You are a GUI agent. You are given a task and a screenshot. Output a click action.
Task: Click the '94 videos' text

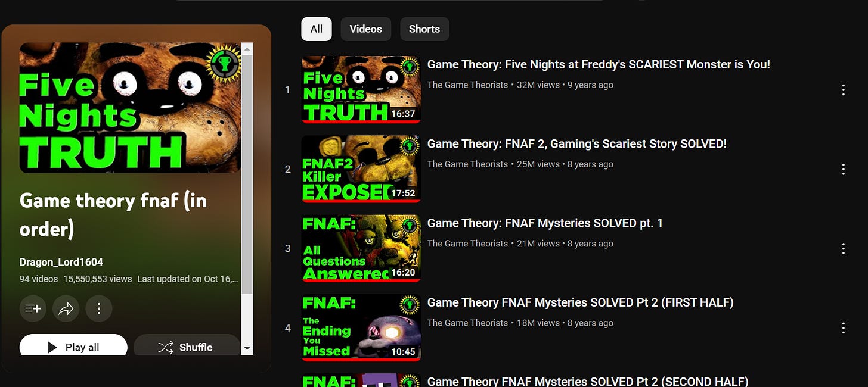[x=39, y=279]
